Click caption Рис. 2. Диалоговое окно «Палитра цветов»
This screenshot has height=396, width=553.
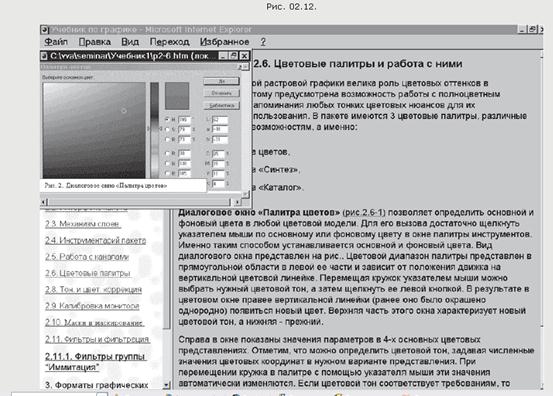coord(106,185)
